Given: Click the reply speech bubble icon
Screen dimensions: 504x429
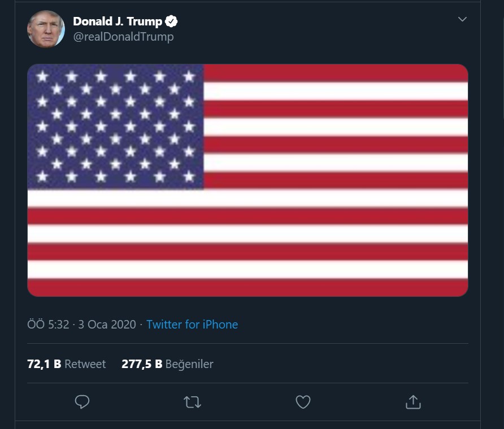Looking at the screenshot, I should 82,401.
